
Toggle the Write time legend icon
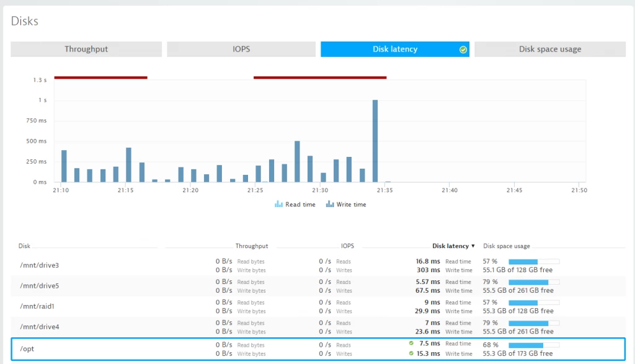(x=330, y=204)
